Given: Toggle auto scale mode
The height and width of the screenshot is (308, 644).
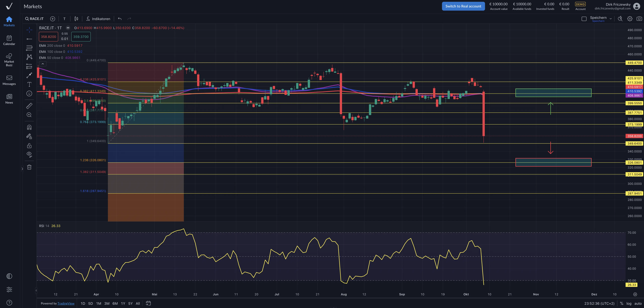Looking at the screenshot, I should coord(638,303).
